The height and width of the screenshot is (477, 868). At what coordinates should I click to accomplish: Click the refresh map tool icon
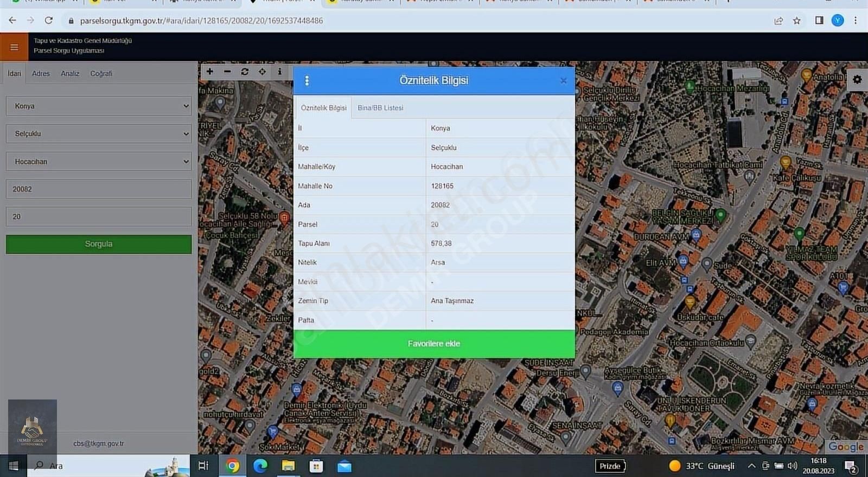[x=245, y=72]
